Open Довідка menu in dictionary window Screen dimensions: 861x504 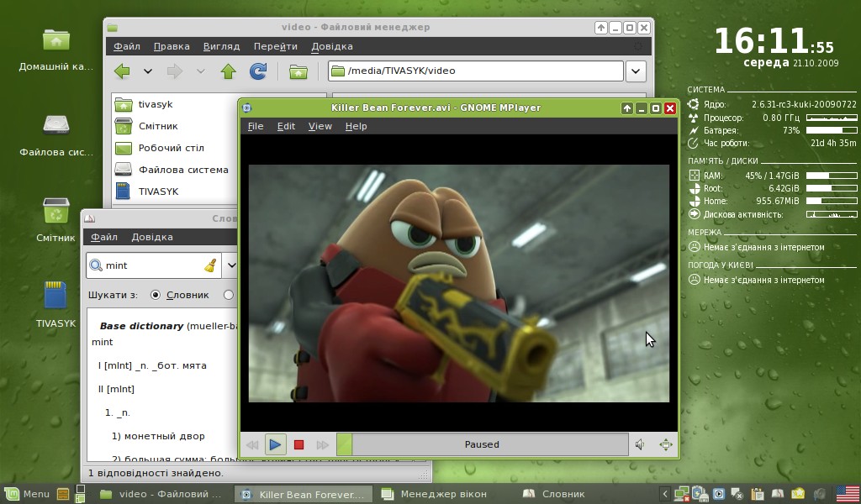(152, 237)
